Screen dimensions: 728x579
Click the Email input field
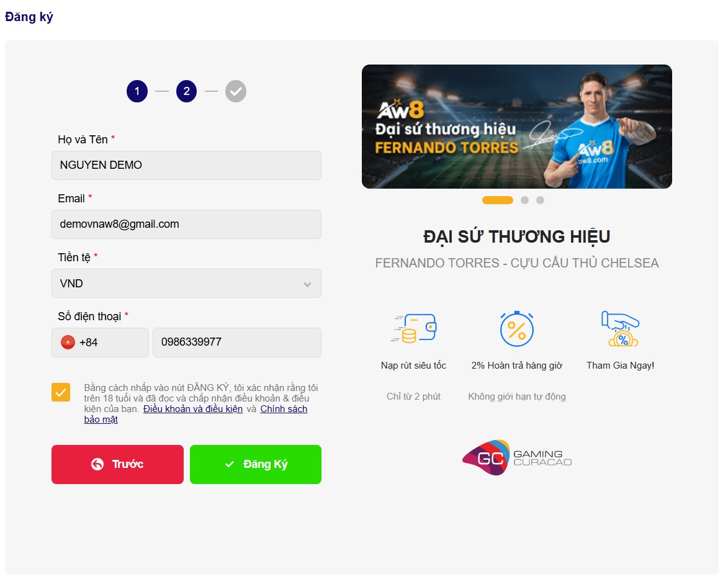tap(186, 224)
